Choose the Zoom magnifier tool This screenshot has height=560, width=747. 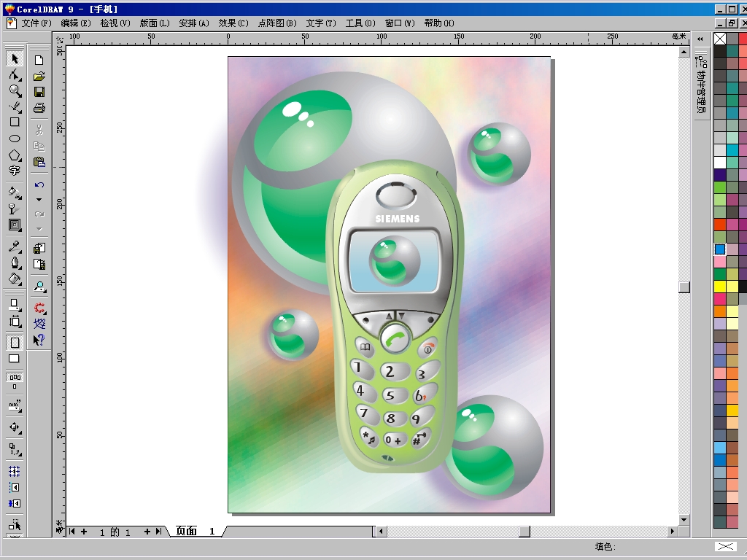(x=15, y=90)
